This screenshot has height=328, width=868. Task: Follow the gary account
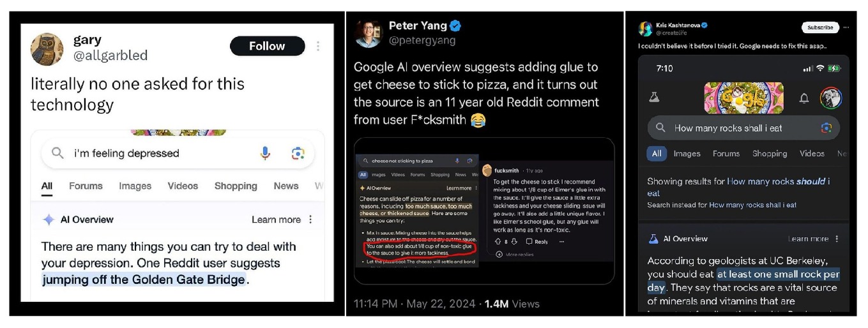[267, 46]
